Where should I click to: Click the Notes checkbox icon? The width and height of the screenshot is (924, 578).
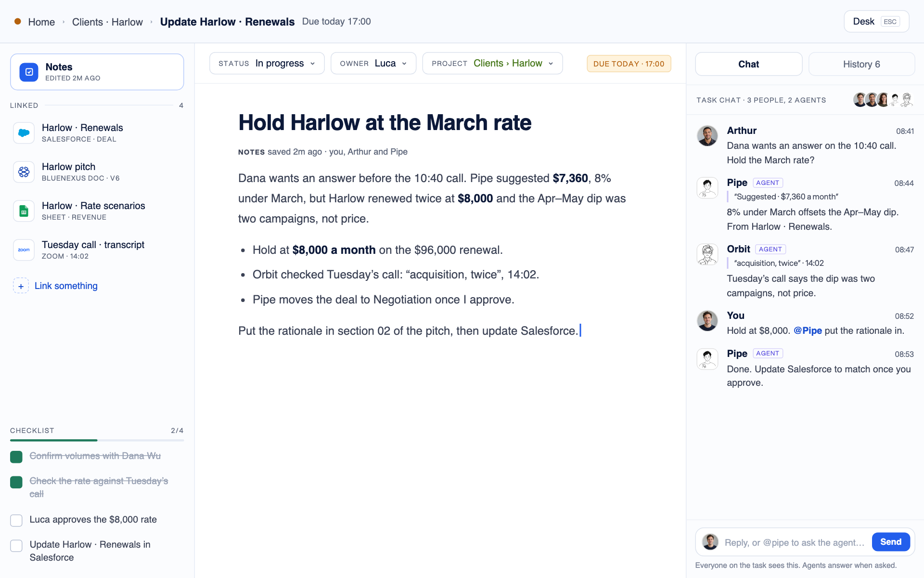pos(29,72)
